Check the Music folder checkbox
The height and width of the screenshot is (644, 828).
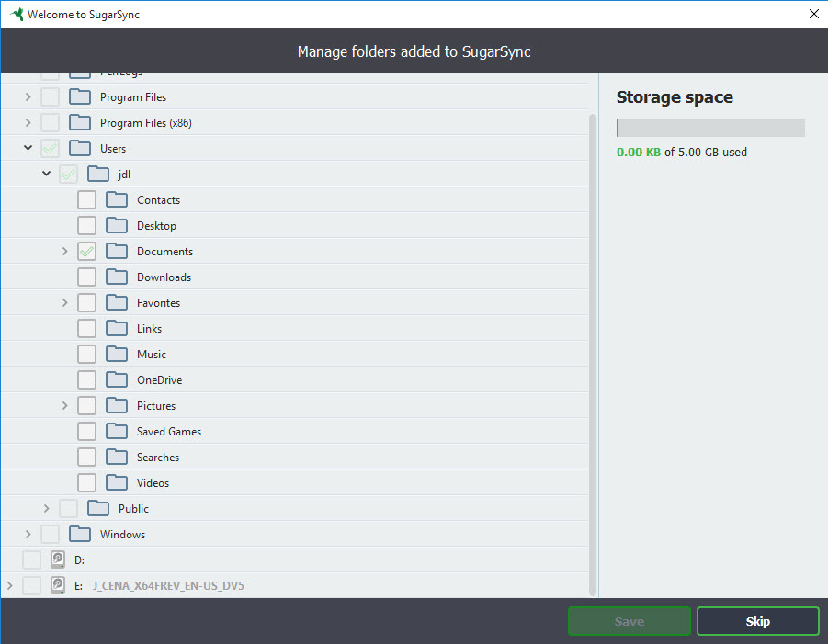click(x=86, y=355)
